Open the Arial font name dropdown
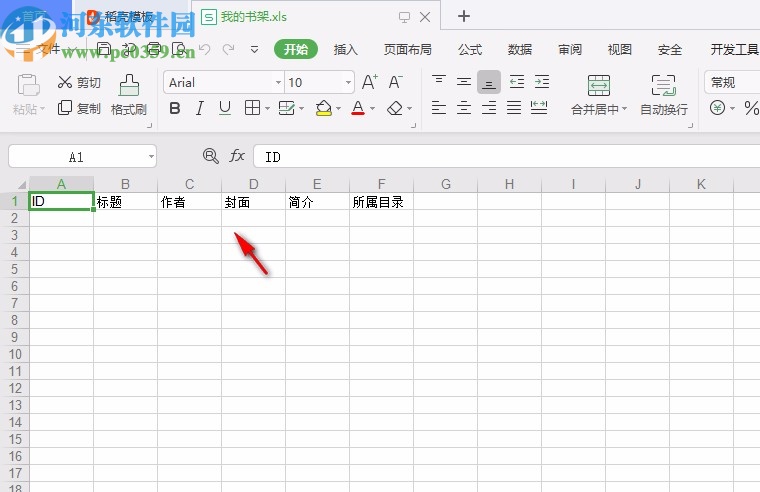The image size is (760, 492). point(278,82)
